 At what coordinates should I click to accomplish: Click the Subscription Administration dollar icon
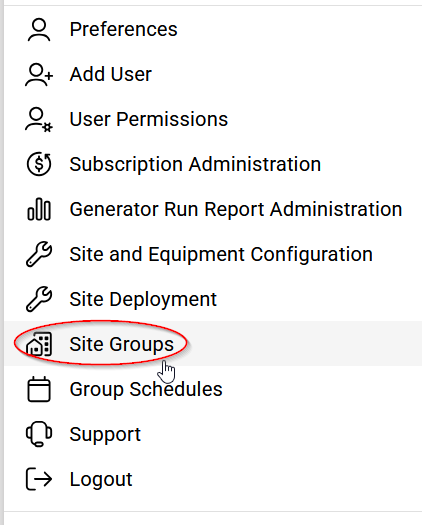click(x=39, y=164)
